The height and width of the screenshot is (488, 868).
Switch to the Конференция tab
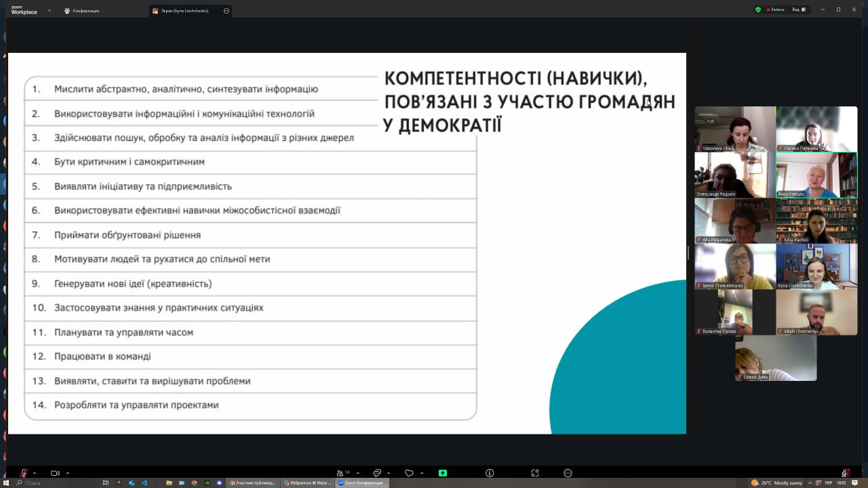click(81, 11)
